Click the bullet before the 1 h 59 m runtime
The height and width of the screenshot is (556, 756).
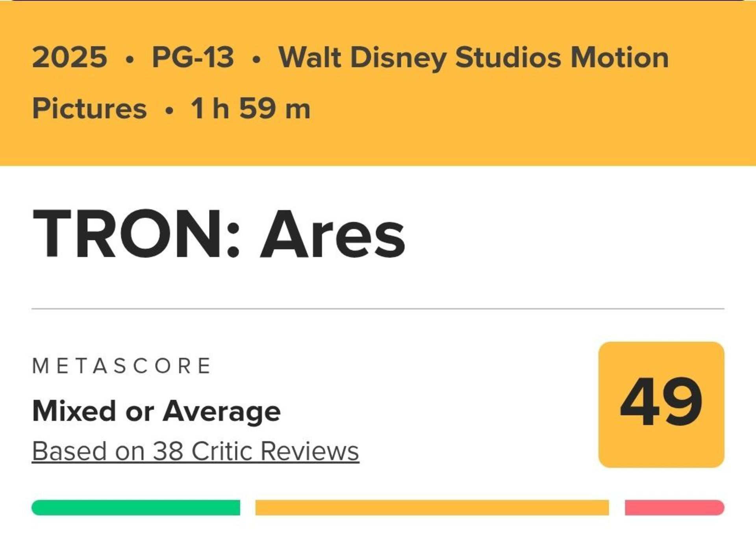pyautogui.click(x=169, y=111)
